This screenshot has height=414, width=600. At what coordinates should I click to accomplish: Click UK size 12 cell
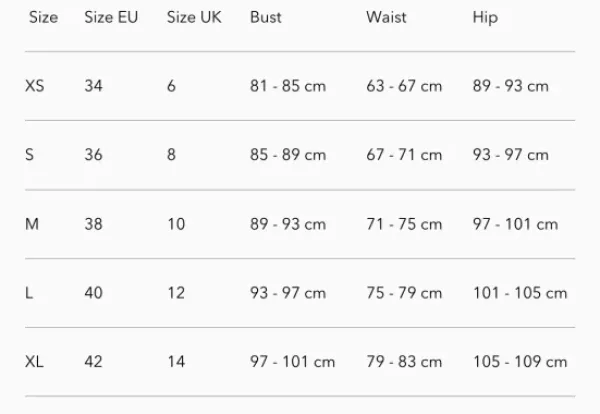point(176,293)
